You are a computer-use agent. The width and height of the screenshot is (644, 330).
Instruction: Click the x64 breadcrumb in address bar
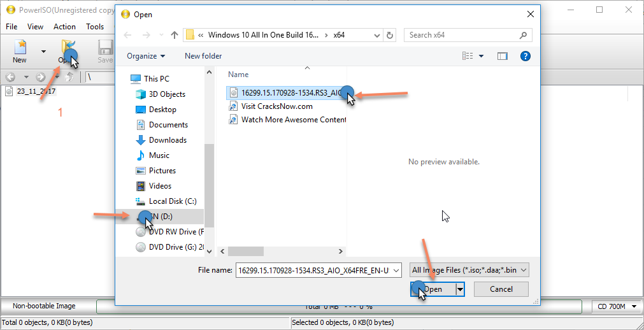(339, 35)
